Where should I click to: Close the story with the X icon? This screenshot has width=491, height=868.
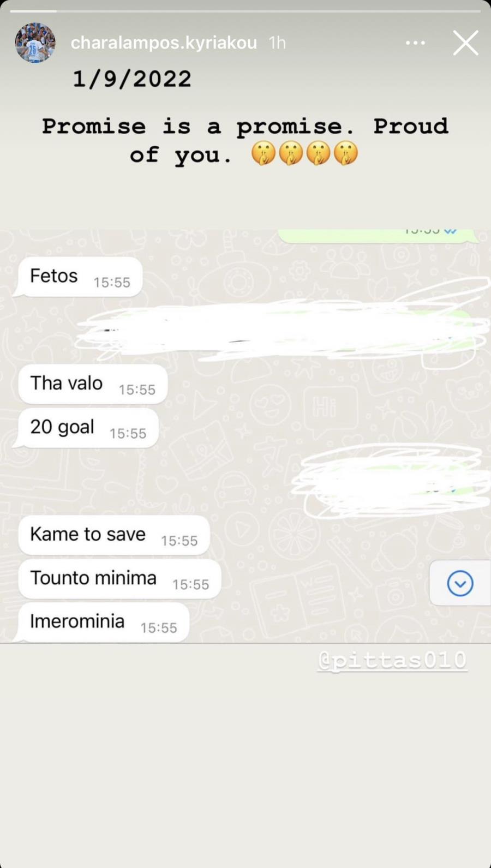point(465,43)
